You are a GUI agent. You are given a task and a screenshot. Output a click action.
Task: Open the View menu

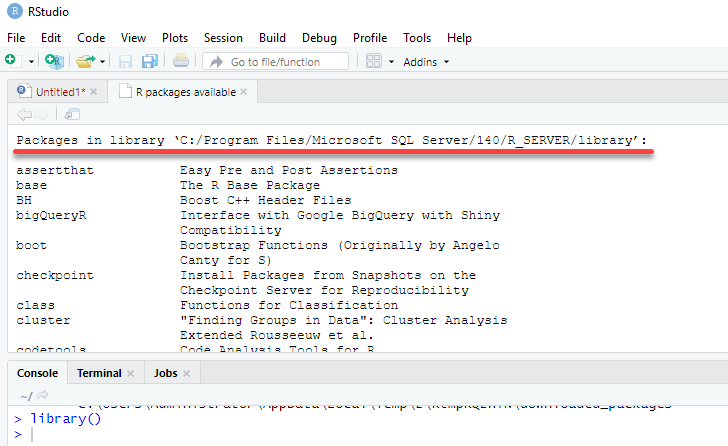[133, 38]
